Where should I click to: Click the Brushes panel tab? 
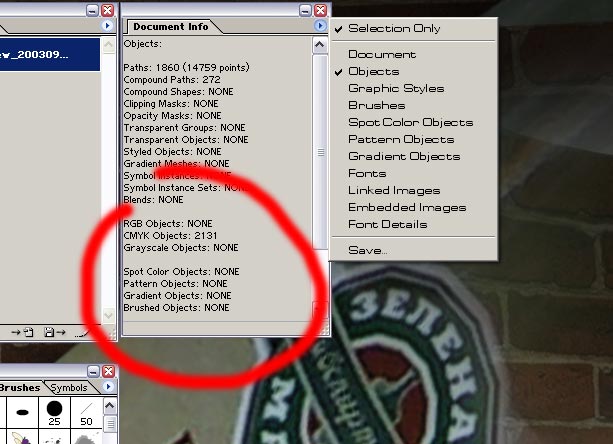point(20,387)
